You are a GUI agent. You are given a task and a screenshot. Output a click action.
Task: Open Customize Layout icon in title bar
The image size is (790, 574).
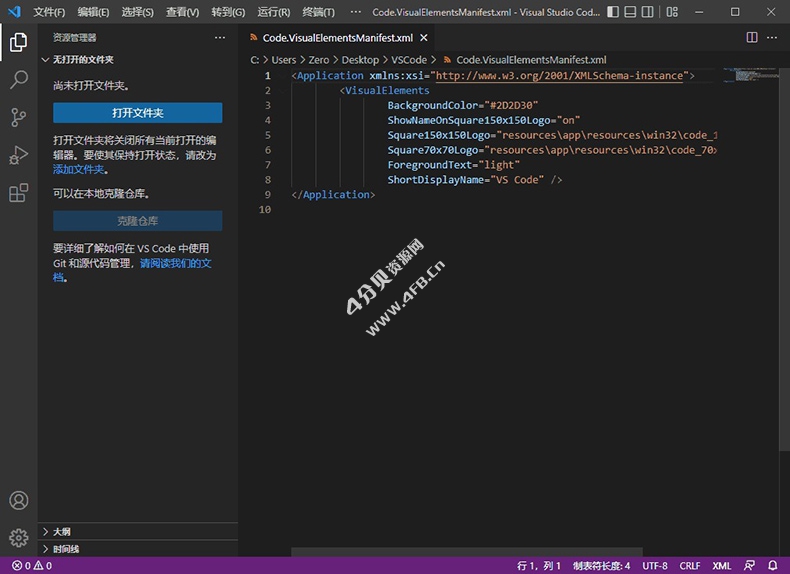672,12
